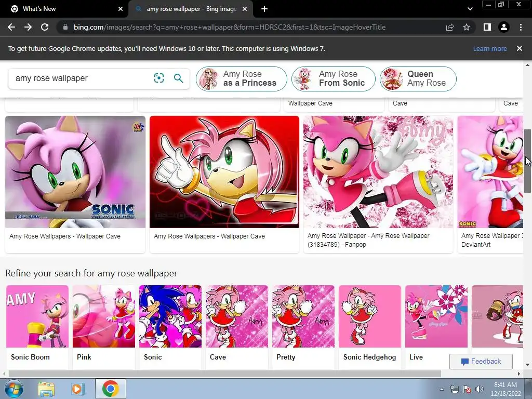Viewport: 532px width, 399px height.
Task: Click the Learn more link
Action: click(x=490, y=48)
